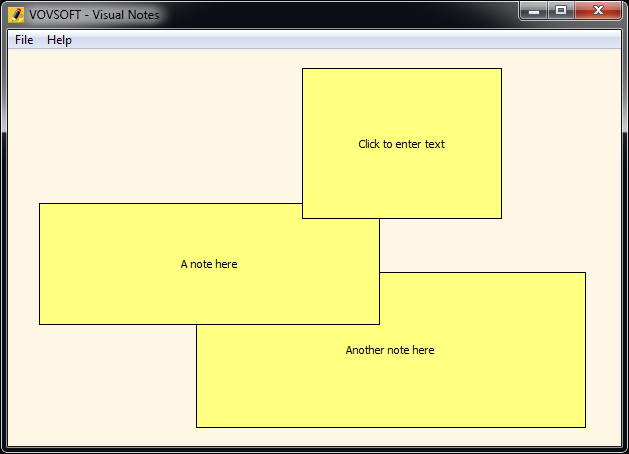Select the 'A note here' text
The image size is (629, 454).
pyautogui.click(x=208, y=264)
